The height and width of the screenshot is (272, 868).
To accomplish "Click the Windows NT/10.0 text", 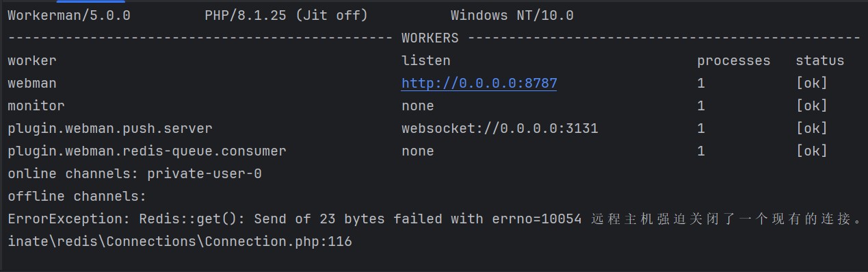I will (512, 15).
